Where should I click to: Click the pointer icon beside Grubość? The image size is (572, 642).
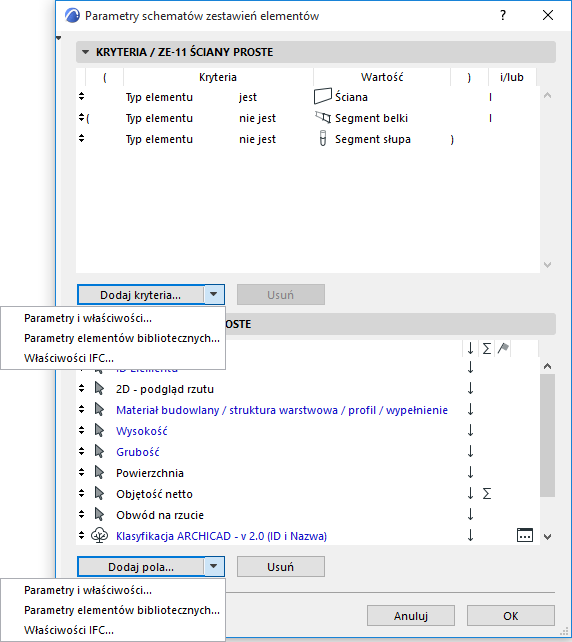pos(99,451)
